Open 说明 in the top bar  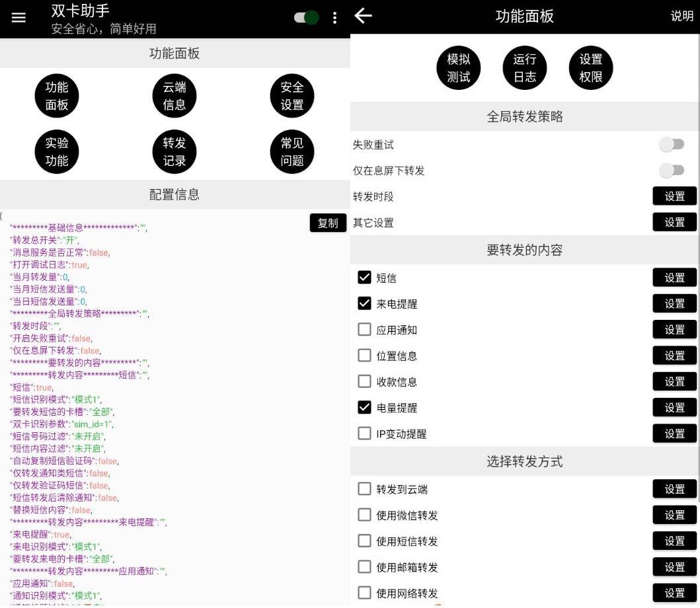[x=682, y=16]
